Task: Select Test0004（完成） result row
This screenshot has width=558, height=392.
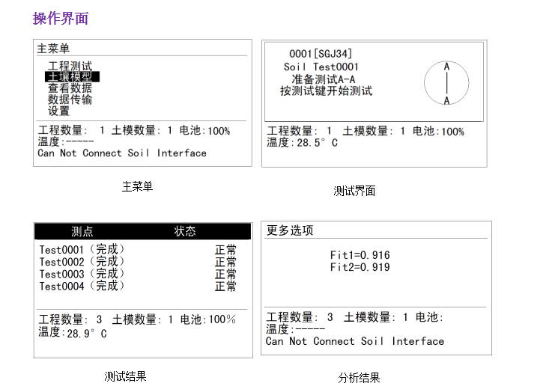Action: pyautogui.click(x=82, y=286)
